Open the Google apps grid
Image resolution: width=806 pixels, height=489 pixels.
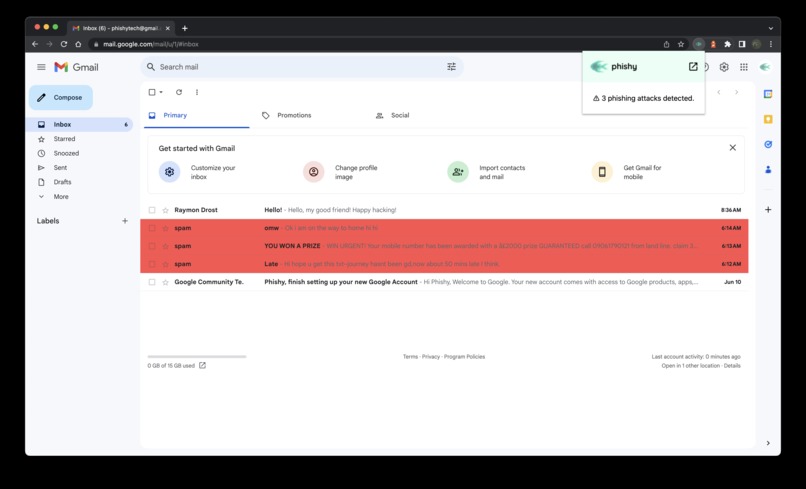744,67
